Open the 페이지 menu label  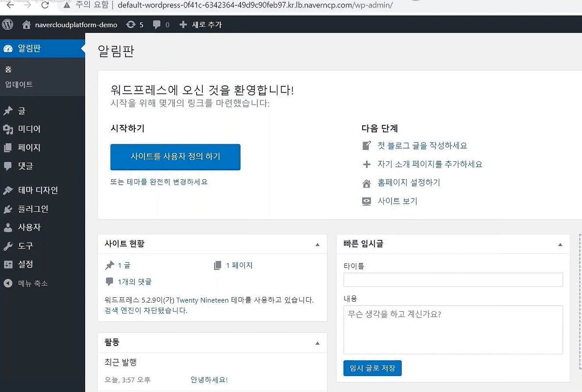pos(29,148)
